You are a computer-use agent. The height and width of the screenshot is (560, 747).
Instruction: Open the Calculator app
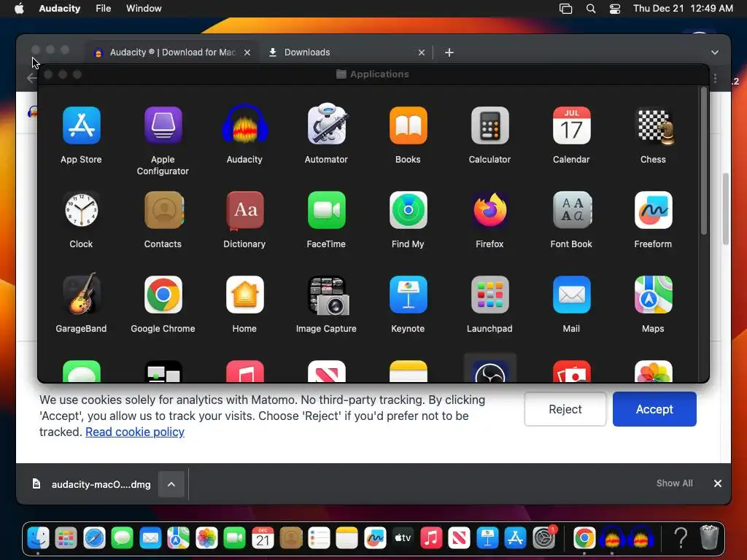[x=489, y=125]
